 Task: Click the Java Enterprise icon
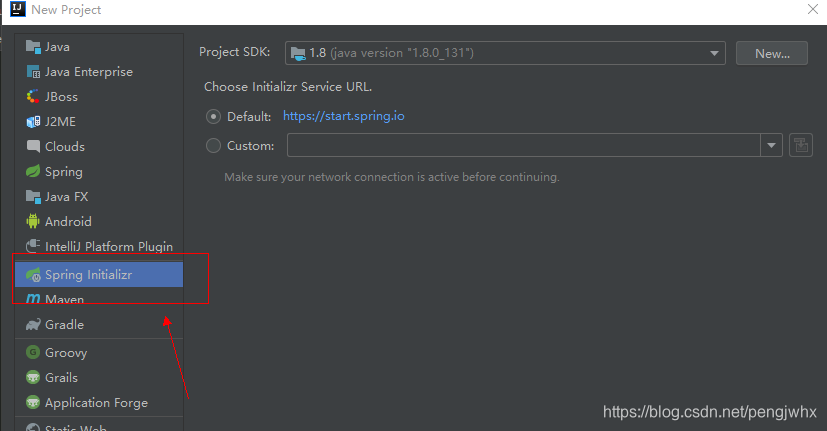(33, 72)
